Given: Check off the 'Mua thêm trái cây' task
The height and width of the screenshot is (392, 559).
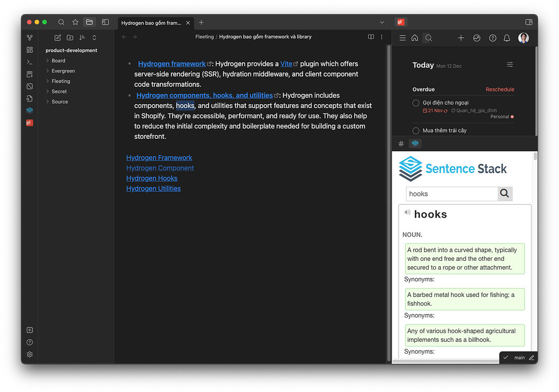Looking at the screenshot, I should (416, 130).
